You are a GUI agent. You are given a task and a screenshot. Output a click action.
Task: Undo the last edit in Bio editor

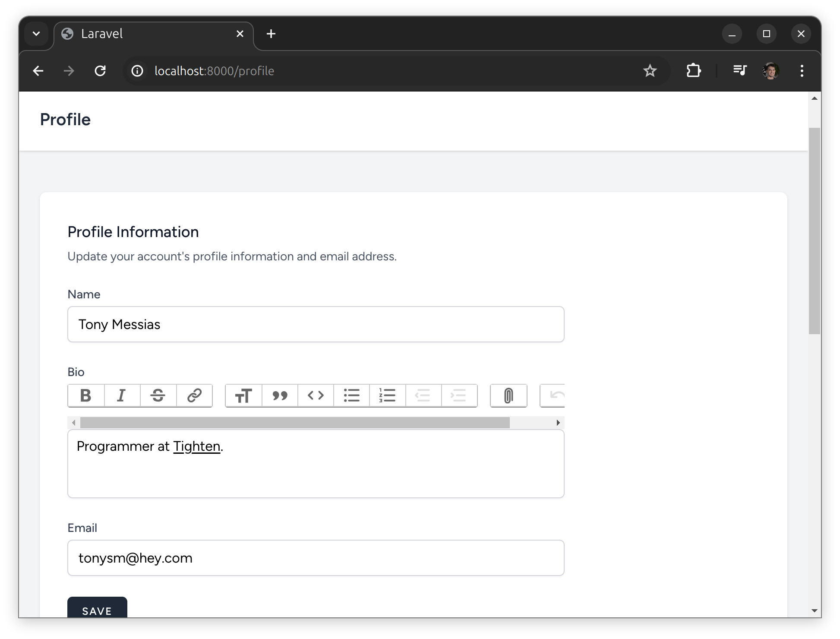pos(553,395)
